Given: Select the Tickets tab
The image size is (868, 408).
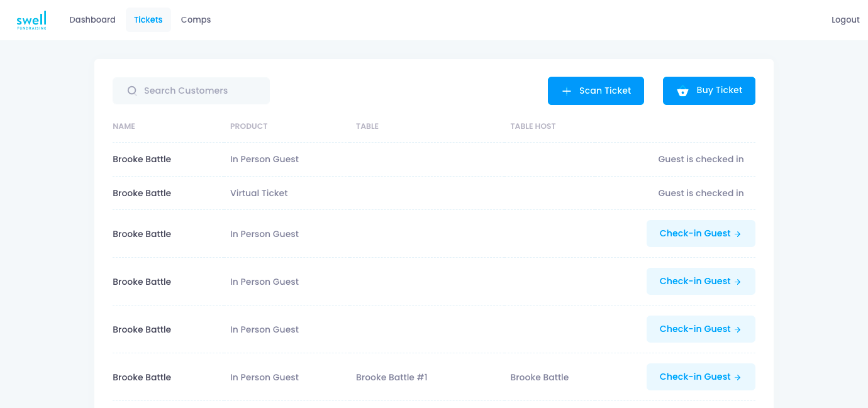Looking at the screenshot, I should [148, 20].
